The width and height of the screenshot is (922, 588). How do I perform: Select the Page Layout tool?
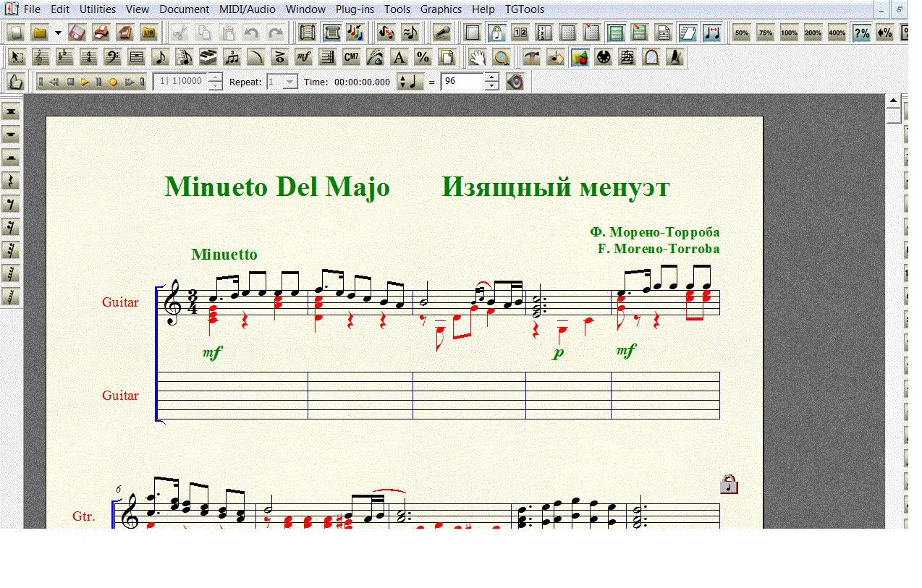(447, 57)
